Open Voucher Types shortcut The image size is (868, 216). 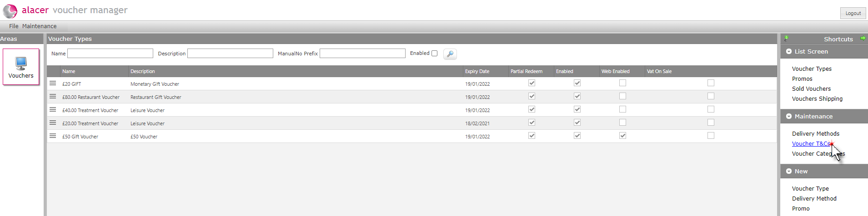coord(812,69)
